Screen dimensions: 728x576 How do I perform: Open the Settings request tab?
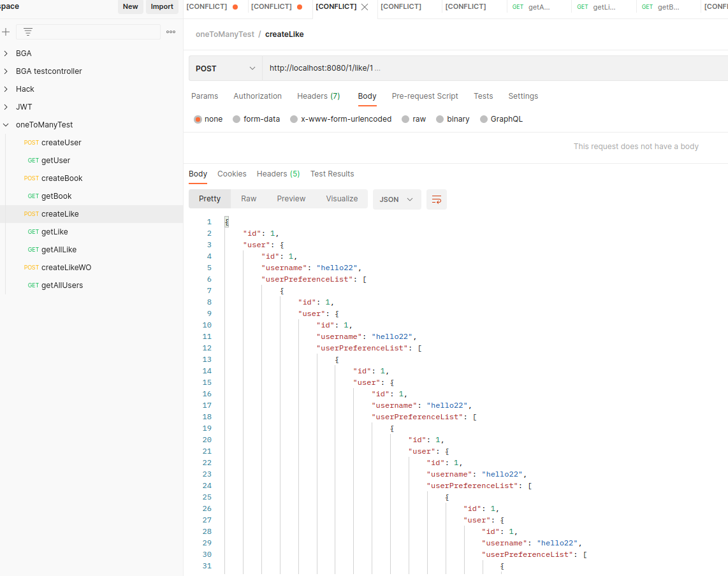[523, 96]
